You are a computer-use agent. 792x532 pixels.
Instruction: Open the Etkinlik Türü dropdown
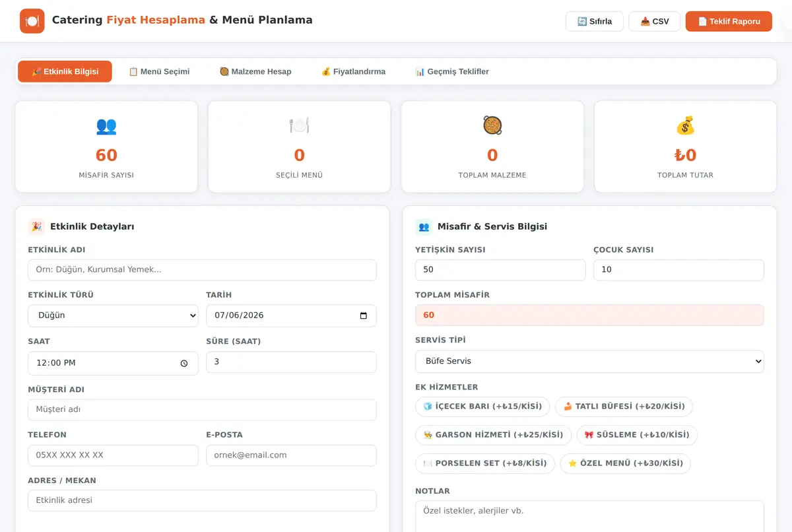[x=113, y=316]
